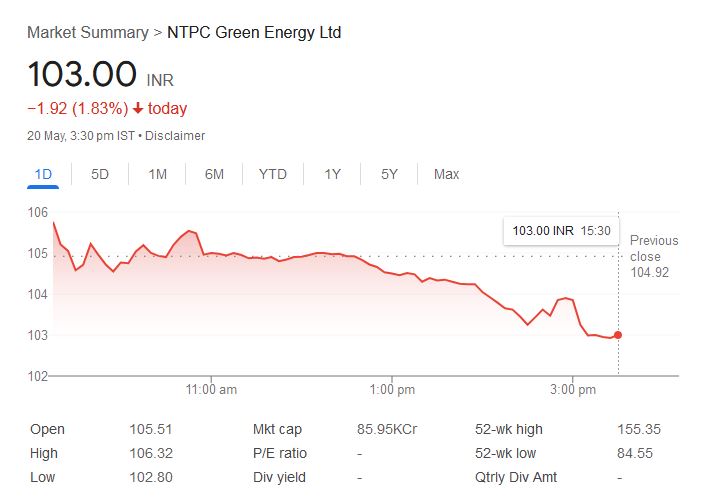Click the Previous close 104.92 label
Viewport: 706px width, 502px height.
pyautogui.click(x=654, y=256)
